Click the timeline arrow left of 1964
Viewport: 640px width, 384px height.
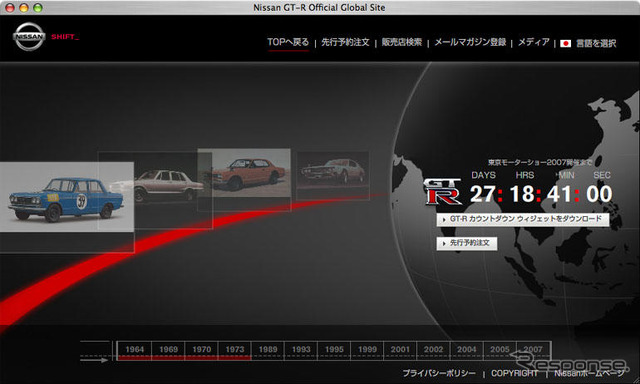click(x=94, y=360)
